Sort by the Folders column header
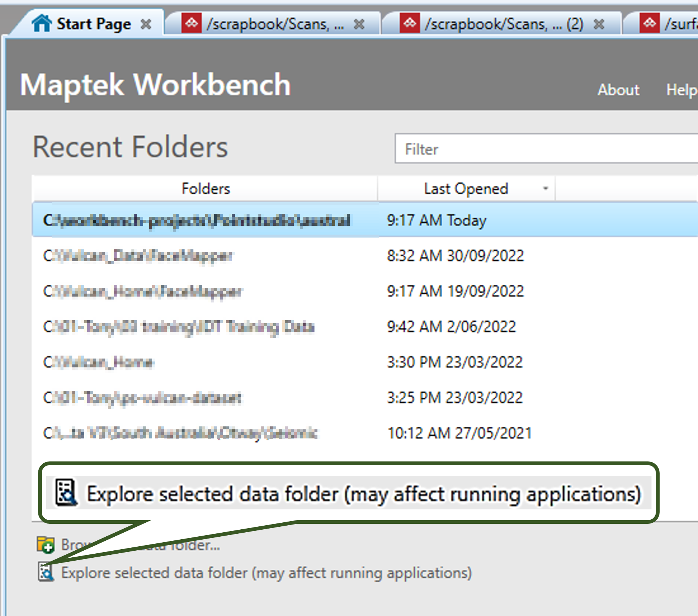The height and width of the screenshot is (616, 698). (x=205, y=188)
